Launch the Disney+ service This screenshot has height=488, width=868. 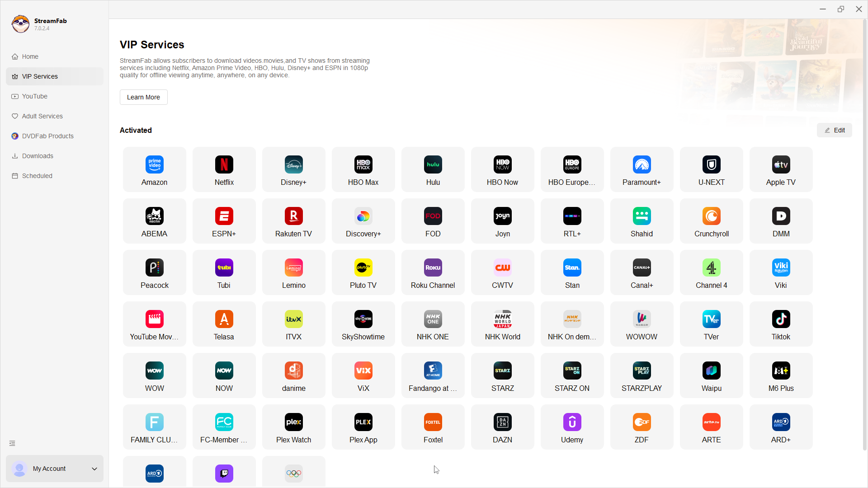coord(294,169)
